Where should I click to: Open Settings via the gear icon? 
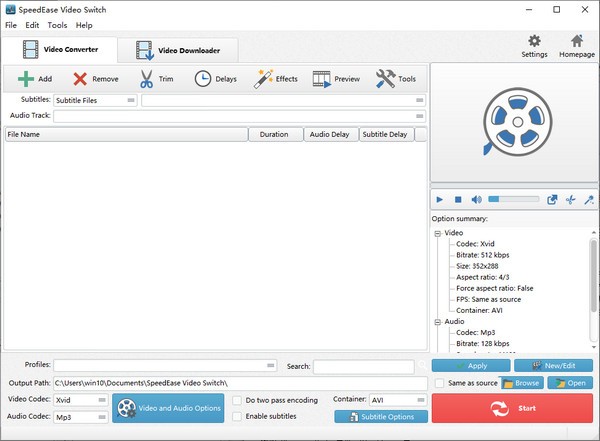(x=535, y=42)
